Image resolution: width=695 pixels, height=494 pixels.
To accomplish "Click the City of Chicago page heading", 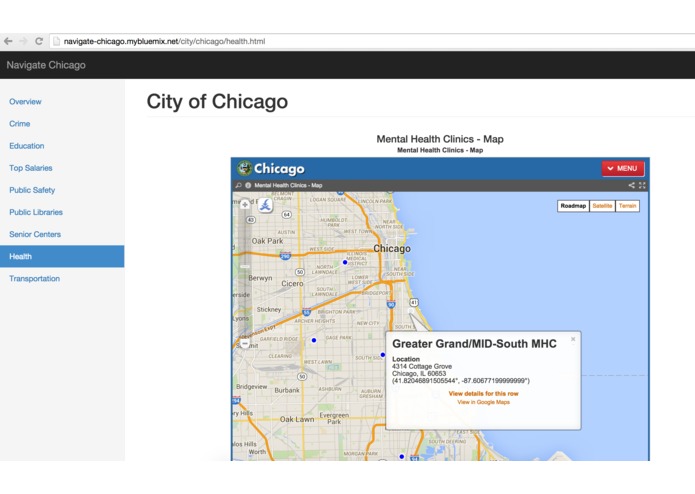I will click(217, 101).
